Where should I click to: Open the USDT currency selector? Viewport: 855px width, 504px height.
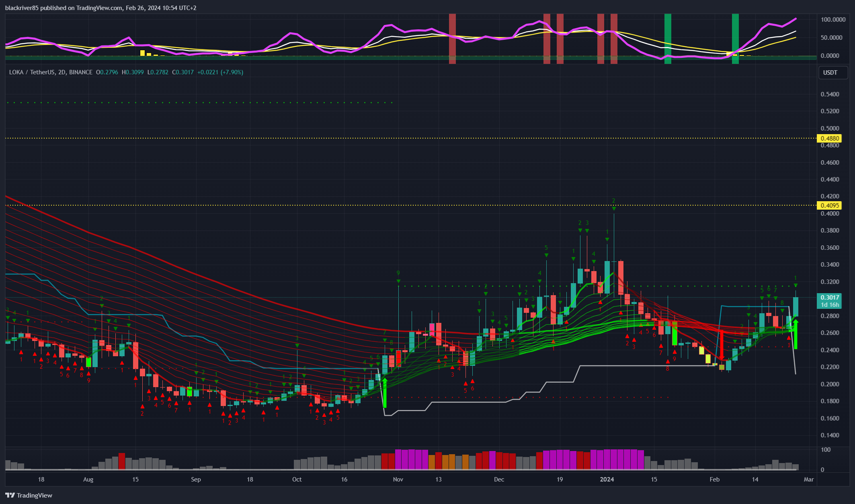click(833, 73)
